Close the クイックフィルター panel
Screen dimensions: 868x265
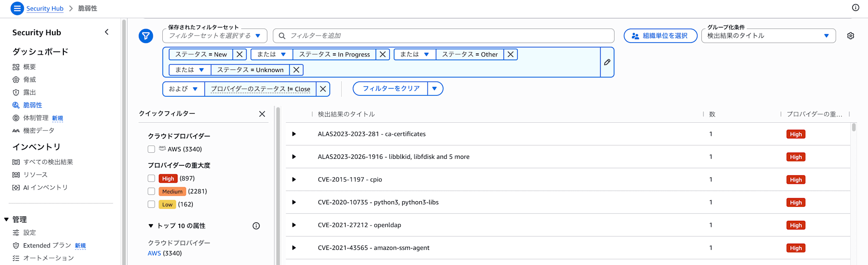262,114
